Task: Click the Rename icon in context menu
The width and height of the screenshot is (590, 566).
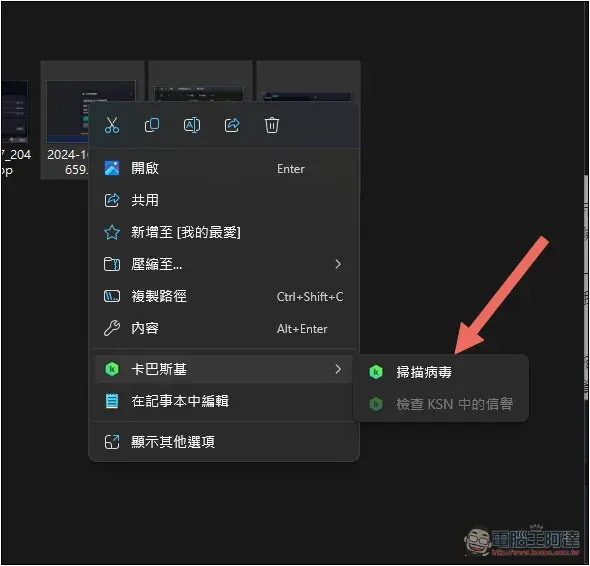Action: click(192, 125)
